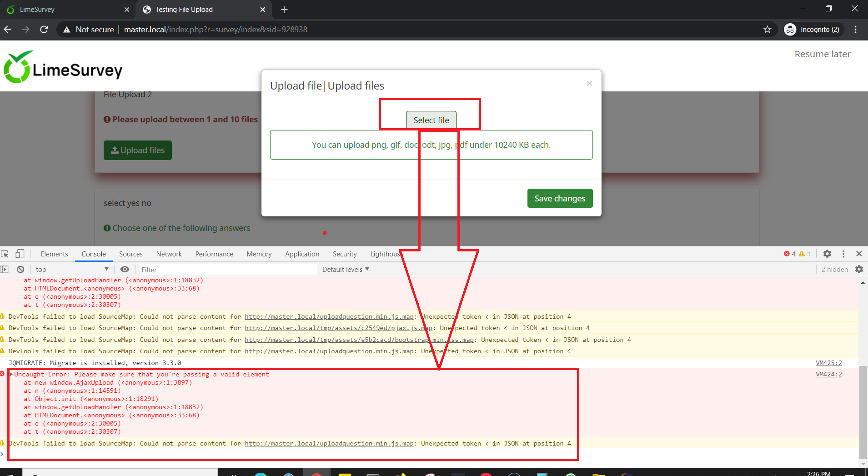Click the inspect element picker icon
The width and height of the screenshot is (868, 476).
[5, 254]
